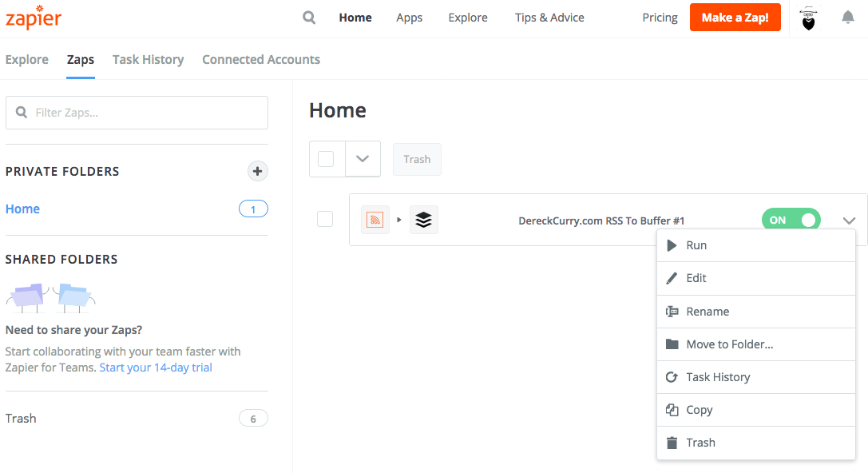Click the Make a Zap! button
Image resolution: width=868 pixels, height=473 pixels.
pos(735,17)
